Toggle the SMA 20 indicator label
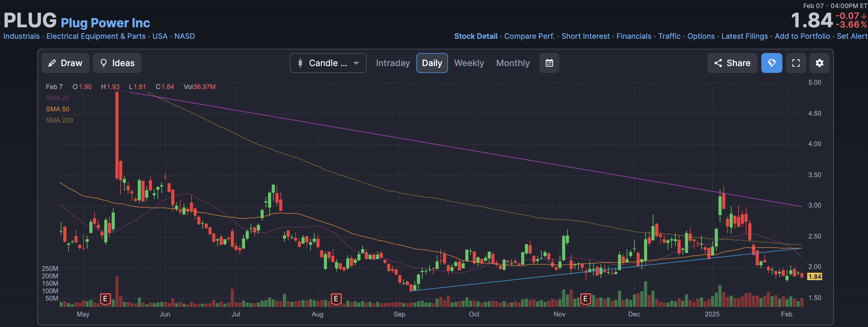 (57, 98)
